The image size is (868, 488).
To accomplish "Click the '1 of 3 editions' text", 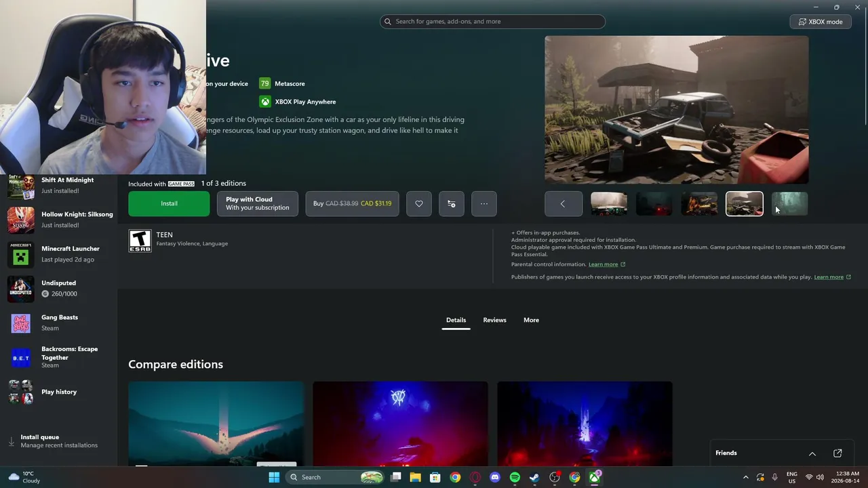I will coord(223,184).
